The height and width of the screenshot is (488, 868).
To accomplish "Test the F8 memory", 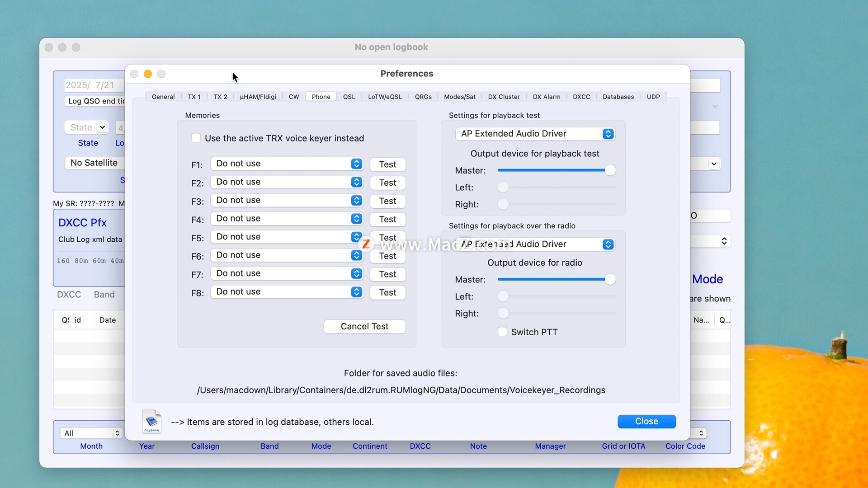I will (x=387, y=292).
